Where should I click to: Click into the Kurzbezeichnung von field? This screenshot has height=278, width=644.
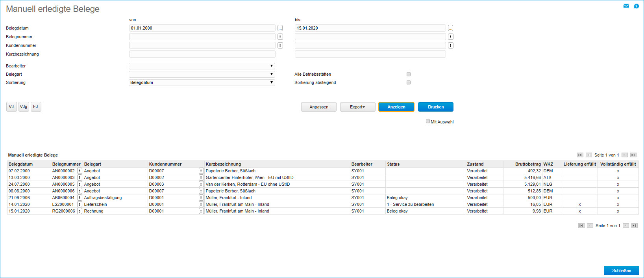pos(202,54)
